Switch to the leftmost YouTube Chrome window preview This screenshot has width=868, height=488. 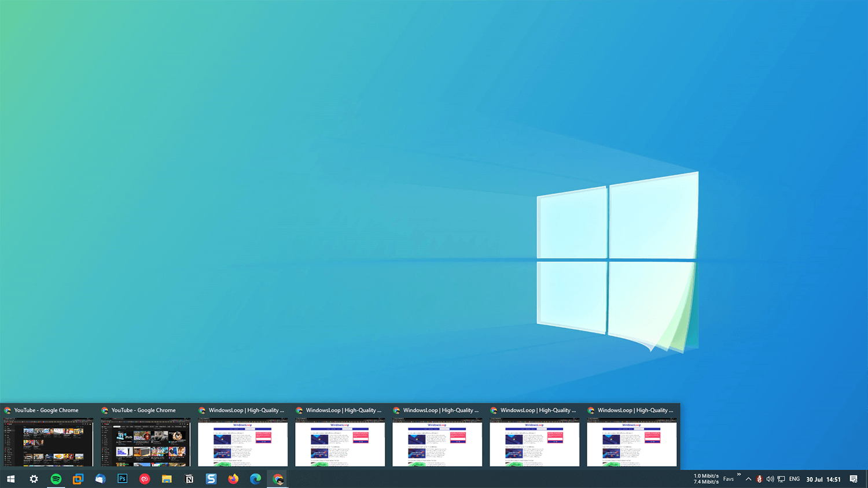(x=49, y=437)
